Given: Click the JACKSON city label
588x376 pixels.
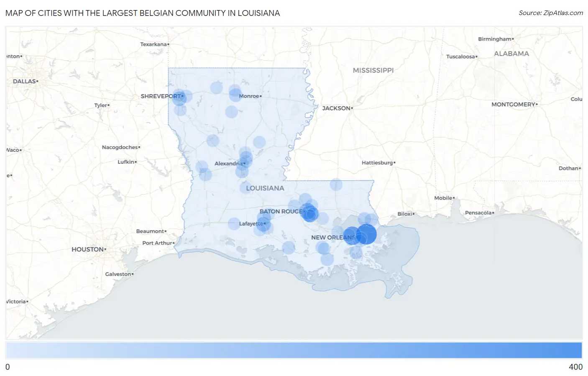Looking at the screenshot, I should pyautogui.click(x=336, y=108).
